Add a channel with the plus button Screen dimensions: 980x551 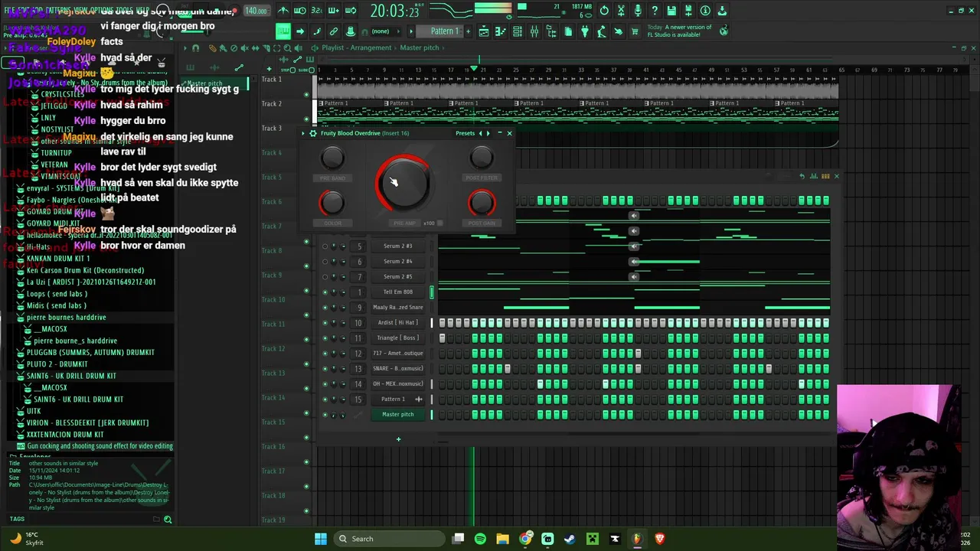pyautogui.click(x=398, y=439)
